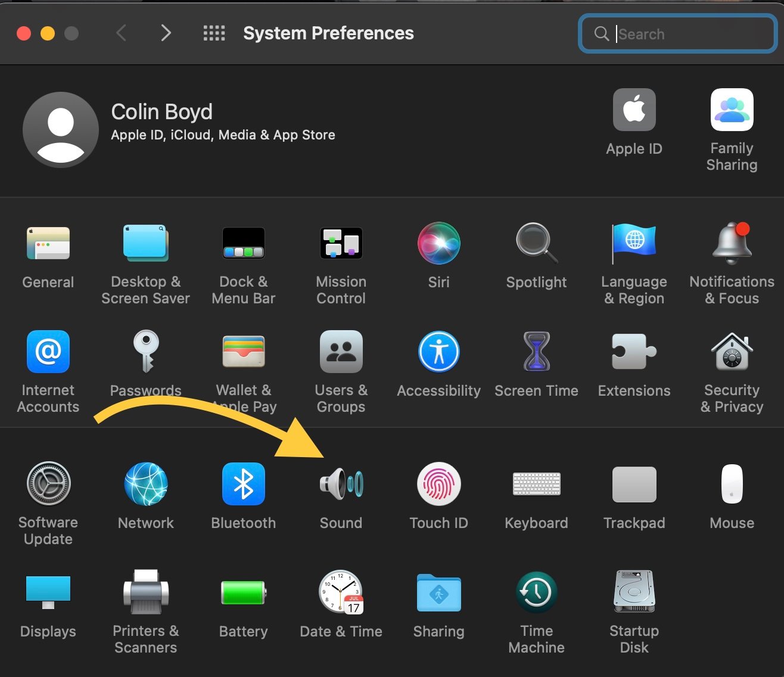Viewport: 784px width, 677px height.
Task: Open Screen Time settings
Action: coord(537,352)
